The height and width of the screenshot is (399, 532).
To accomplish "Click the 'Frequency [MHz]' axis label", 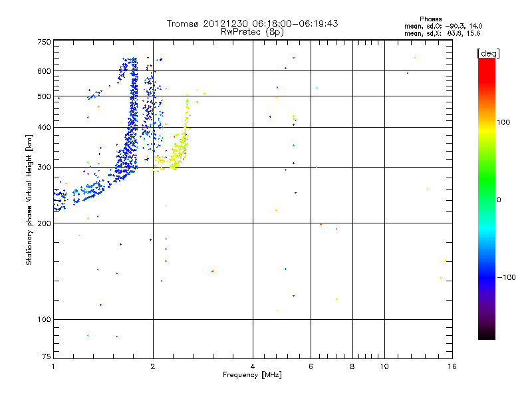I will 252,375.
